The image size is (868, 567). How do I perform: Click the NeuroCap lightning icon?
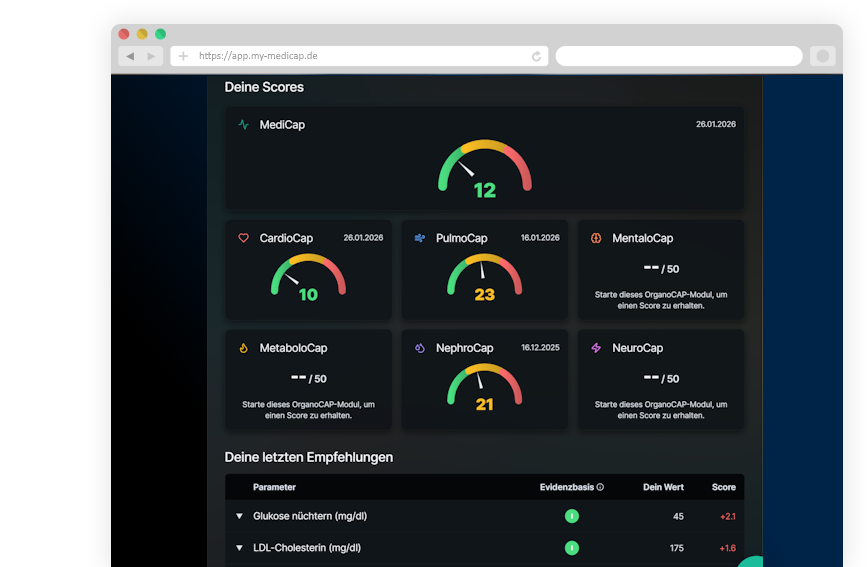596,348
